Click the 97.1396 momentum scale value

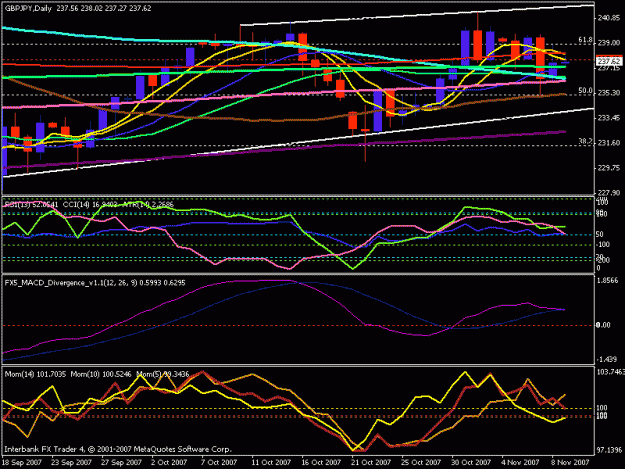coord(609,450)
